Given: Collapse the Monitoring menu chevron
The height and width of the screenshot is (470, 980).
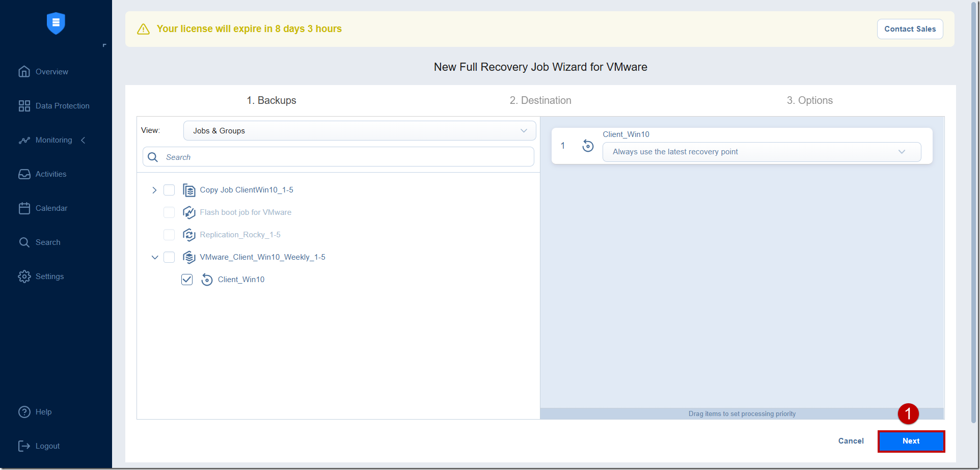Looking at the screenshot, I should (83, 140).
